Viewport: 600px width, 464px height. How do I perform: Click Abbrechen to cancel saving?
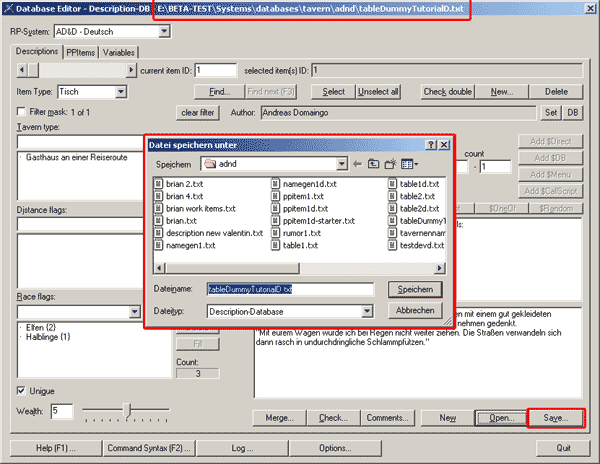(415, 311)
